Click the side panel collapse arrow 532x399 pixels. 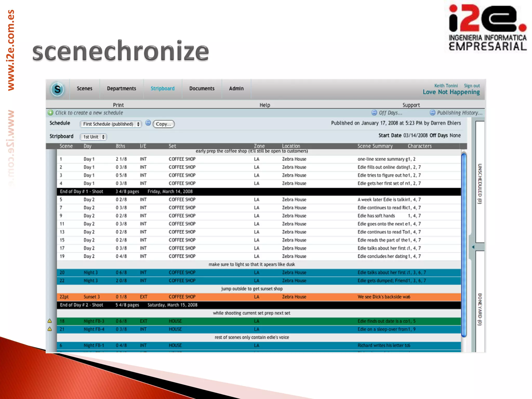coord(473,247)
